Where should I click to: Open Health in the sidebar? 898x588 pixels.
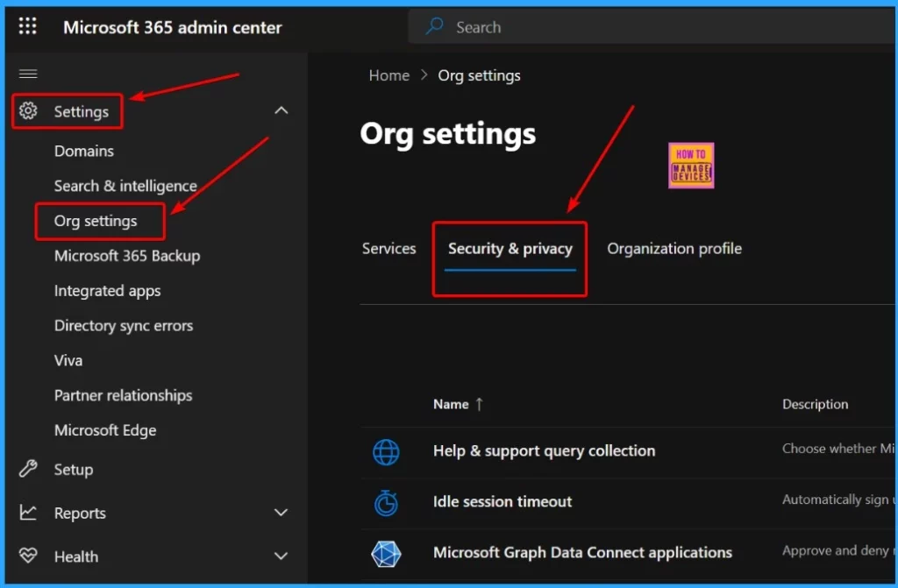76,556
